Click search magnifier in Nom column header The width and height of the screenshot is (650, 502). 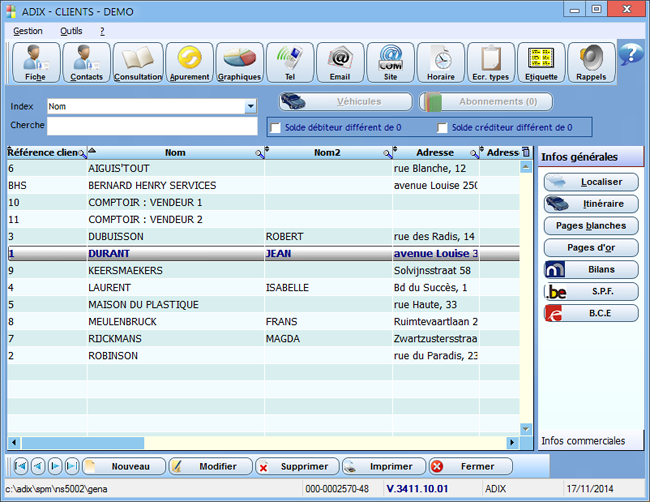(x=260, y=154)
